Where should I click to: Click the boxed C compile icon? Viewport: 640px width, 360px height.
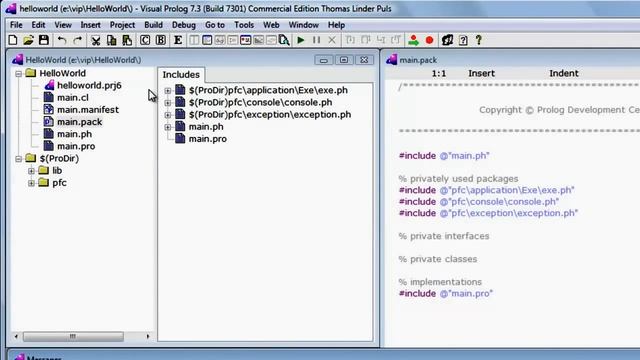click(145, 40)
